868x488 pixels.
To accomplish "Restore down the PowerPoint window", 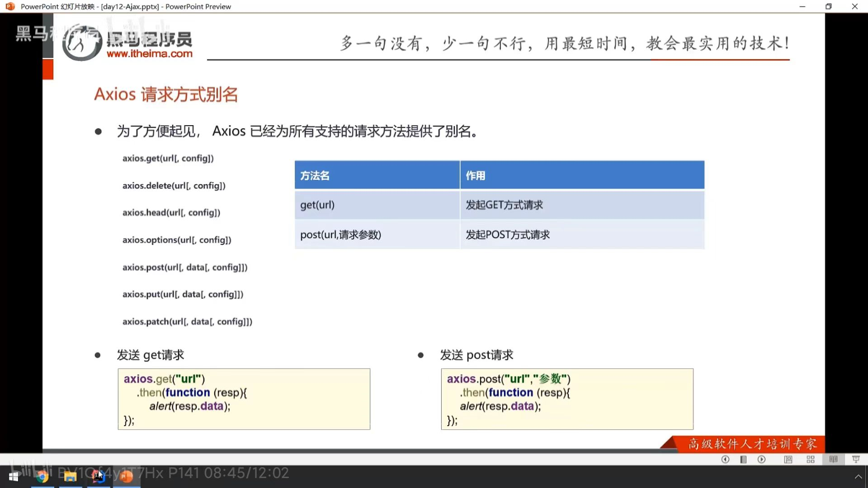I will click(x=828, y=6).
